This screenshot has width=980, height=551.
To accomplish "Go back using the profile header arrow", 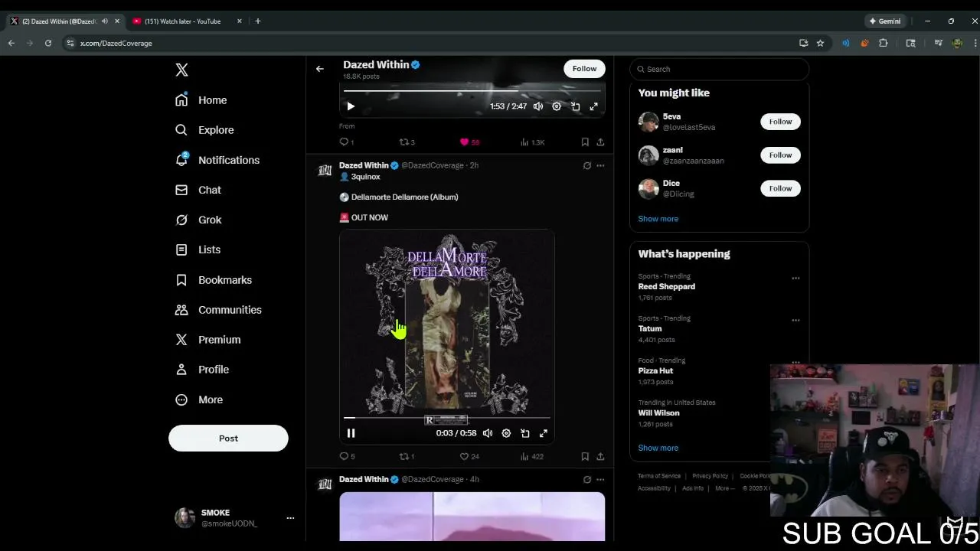I will pos(320,69).
